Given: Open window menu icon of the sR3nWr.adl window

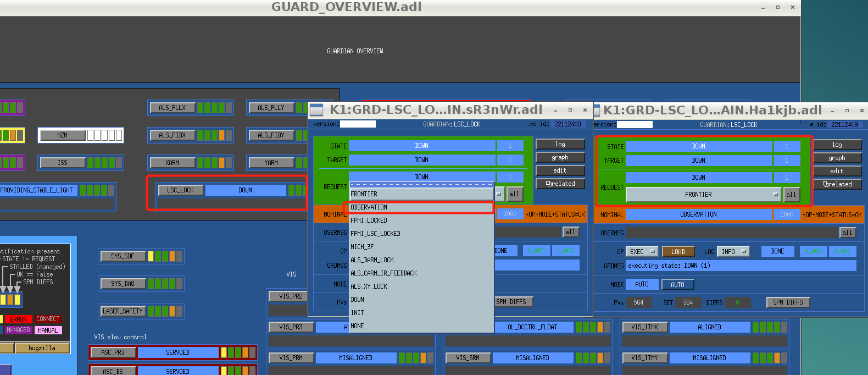Looking at the screenshot, I should click(316, 110).
